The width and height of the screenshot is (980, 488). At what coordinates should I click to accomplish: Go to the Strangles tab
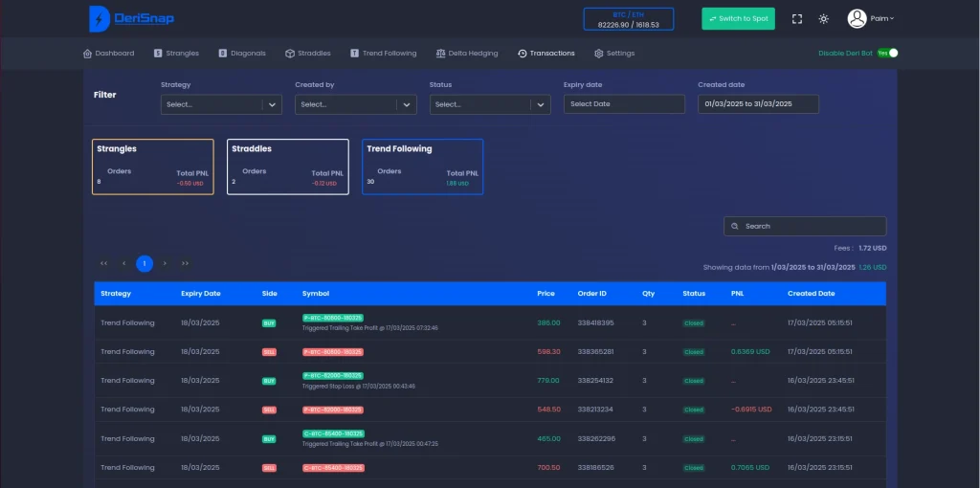tap(176, 54)
